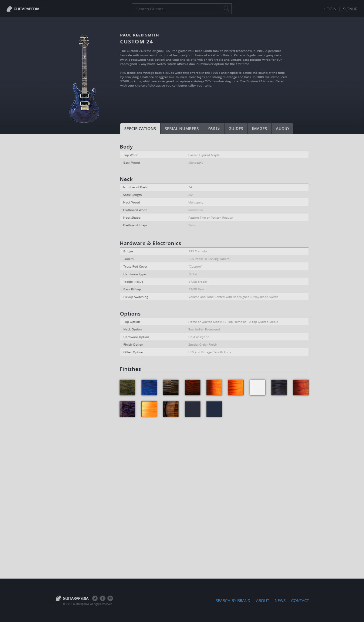This screenshot has height=622, width=364.
Task: Click the 'Nickel' hardware type value
Action: pos(193,274)
